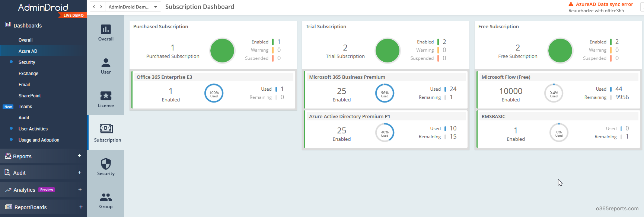Viewport: 644px width, 217px height.
Task: Click the New badge beside Teams
Action: [8, 107]
